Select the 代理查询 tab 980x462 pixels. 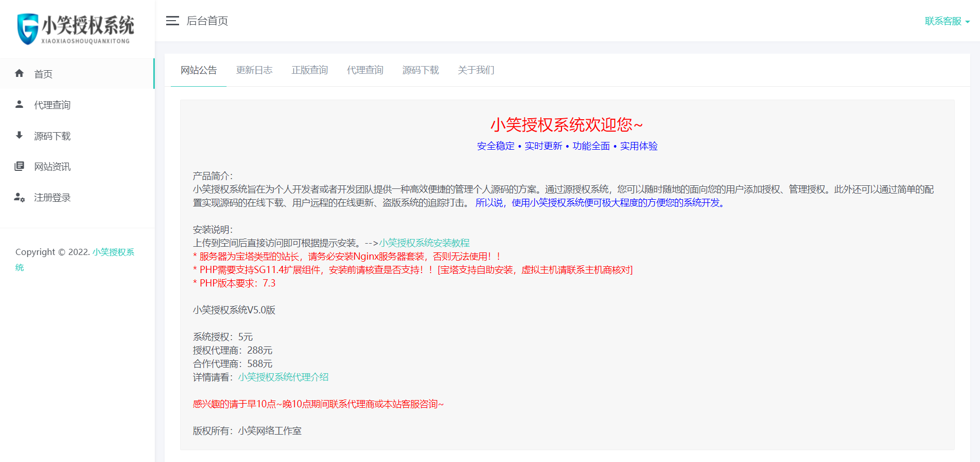365,70
